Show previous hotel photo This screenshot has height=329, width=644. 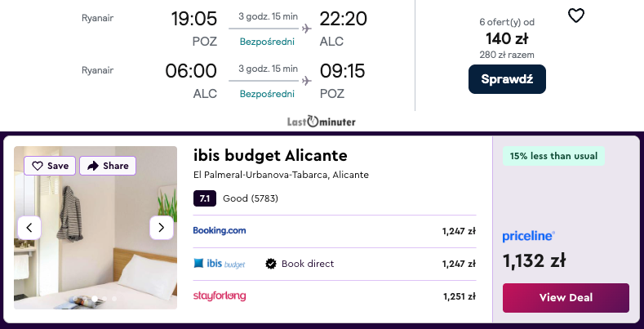(29, 228)
